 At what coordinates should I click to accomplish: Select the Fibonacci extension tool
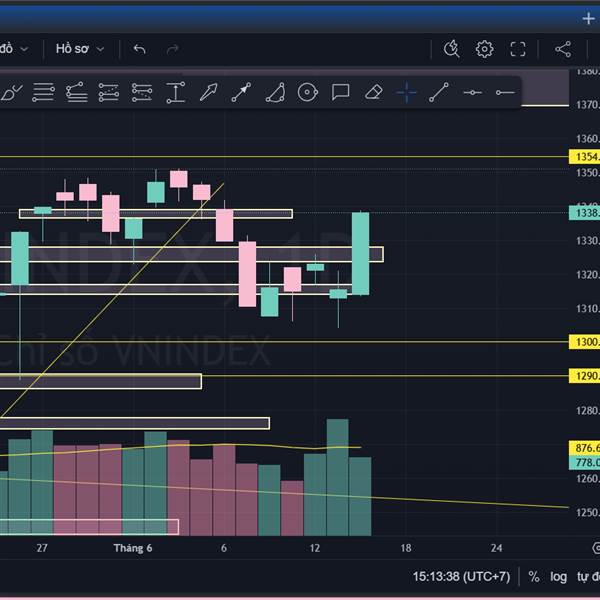pyautogui.click(x=142, y=92)
